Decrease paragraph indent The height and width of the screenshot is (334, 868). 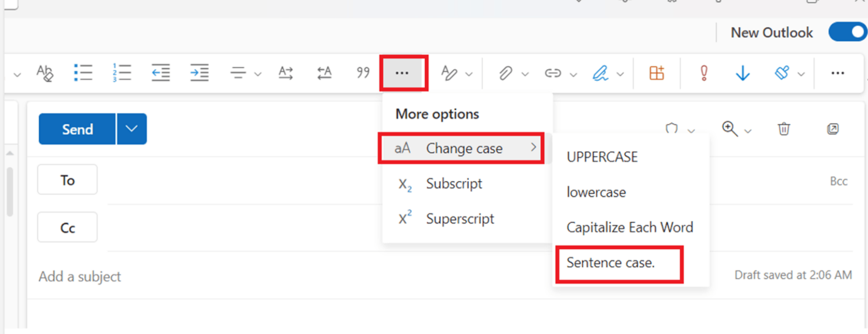pyautogui.click(x=160, y=73)
